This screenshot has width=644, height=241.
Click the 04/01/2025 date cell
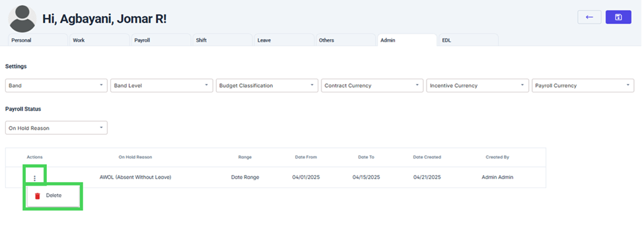pos(306,178)
